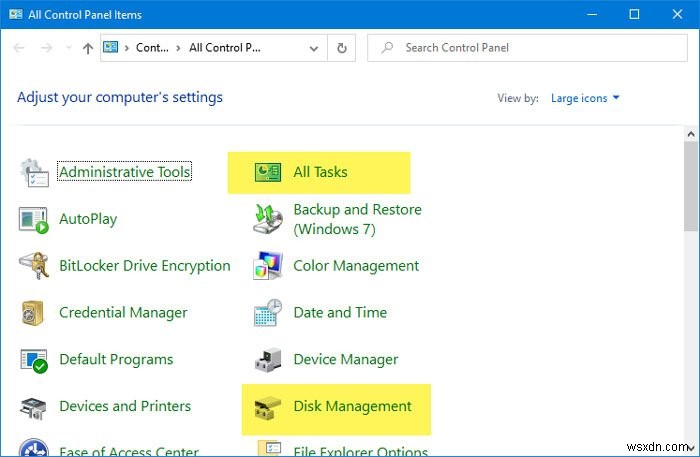Expand the View by Large icons dropdown
The image size is (700, 457).
pos(585,98)
